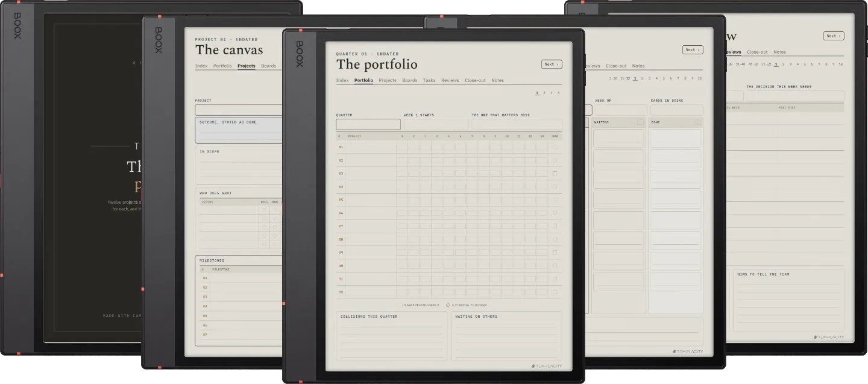Viewport: 868px width, 384px height.
Task: Tick the Waiting column header checkbox
Action: (641, 122)
